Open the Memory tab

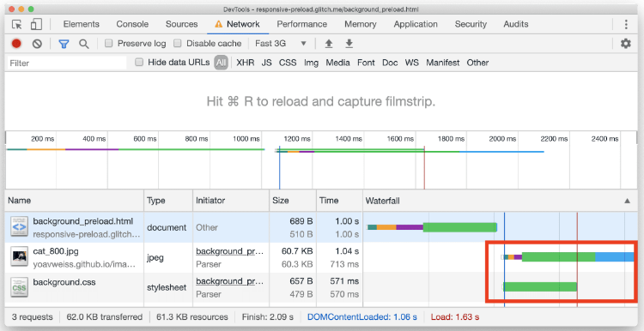[x=361, y=24]
